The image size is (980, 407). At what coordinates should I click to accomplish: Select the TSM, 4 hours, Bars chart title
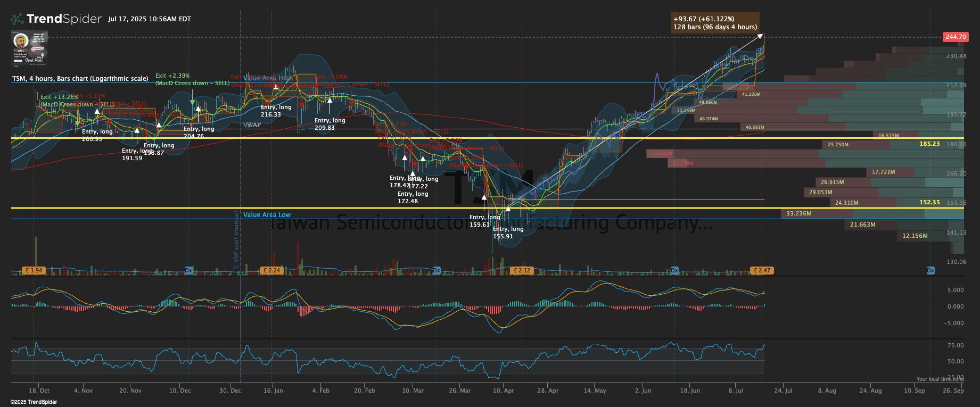coord(80,79)
